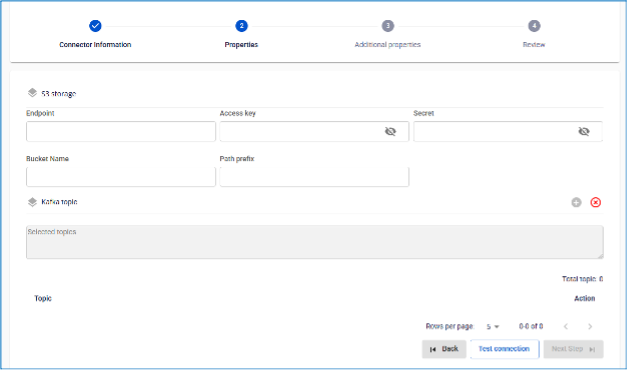
Task: Select the Properties step label
Action: coord(242,45)
